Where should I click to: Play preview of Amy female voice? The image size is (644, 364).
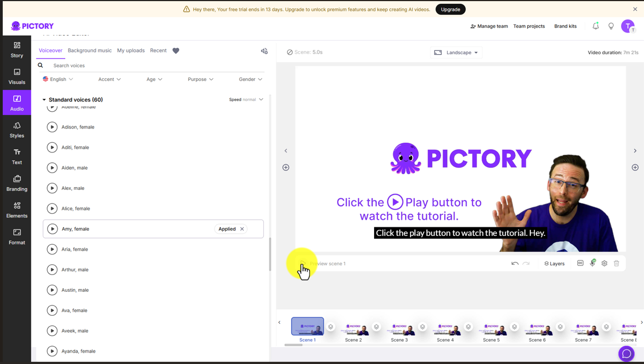pos(52,228)
